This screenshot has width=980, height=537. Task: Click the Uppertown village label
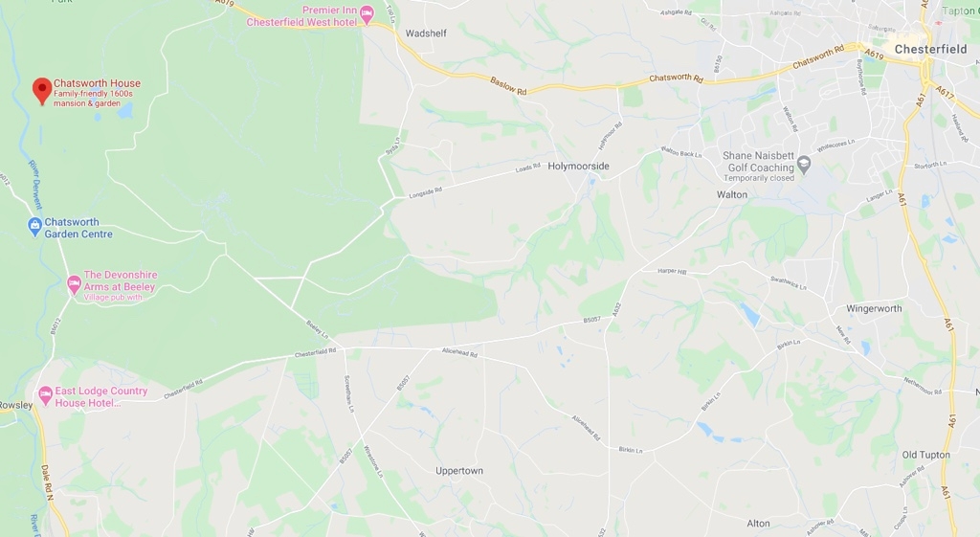(x=459, y=471)
